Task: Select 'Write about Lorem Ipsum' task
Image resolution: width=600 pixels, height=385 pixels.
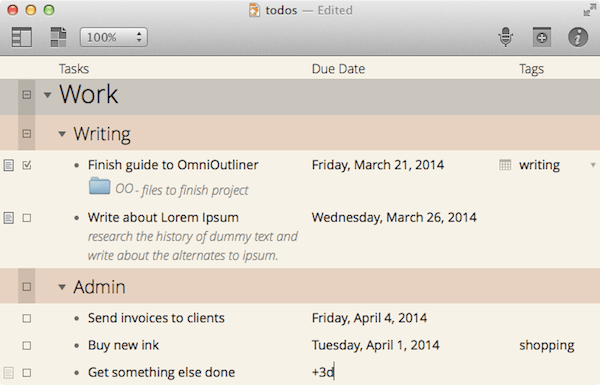Action: [163, 218]
